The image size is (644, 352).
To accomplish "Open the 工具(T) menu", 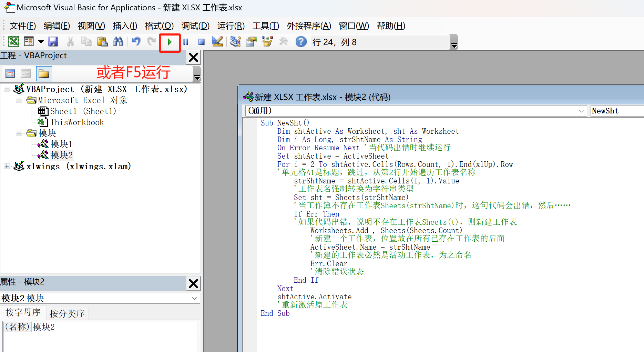I will pos(266,26).
